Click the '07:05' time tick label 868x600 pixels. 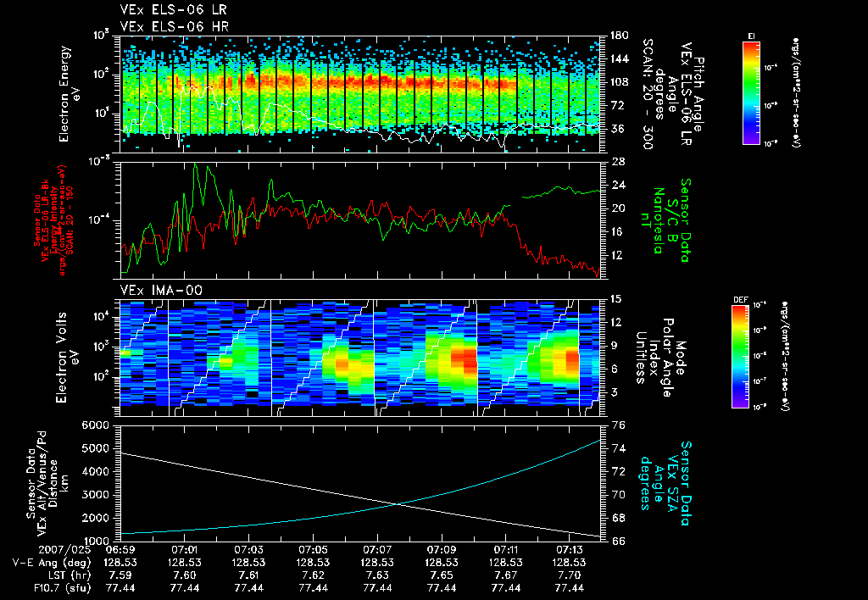pos(313,550)
